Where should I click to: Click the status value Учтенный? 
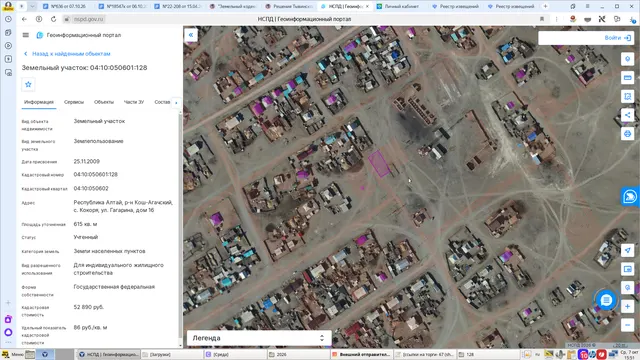coord(86,237)
